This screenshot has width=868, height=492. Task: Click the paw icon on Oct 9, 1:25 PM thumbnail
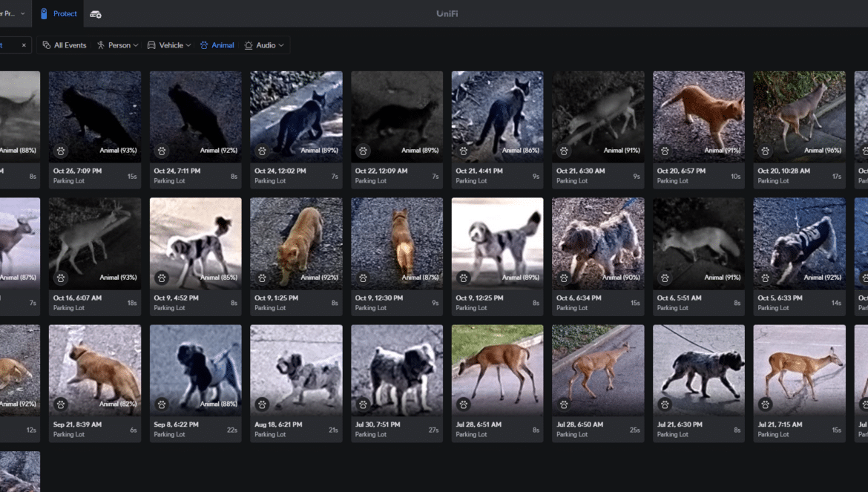tap(263, 278)
